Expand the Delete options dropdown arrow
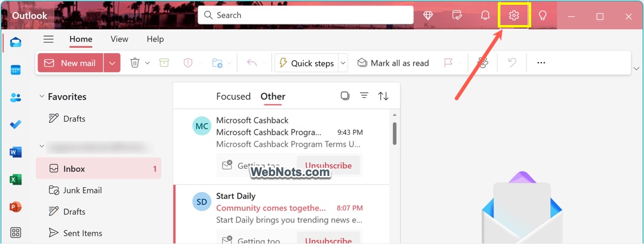644x244 pixels. [x=147, y=63]
